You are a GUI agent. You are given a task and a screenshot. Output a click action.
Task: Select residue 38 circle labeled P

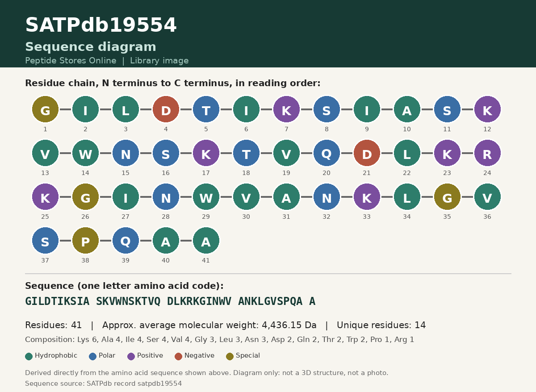pos(85,241)
